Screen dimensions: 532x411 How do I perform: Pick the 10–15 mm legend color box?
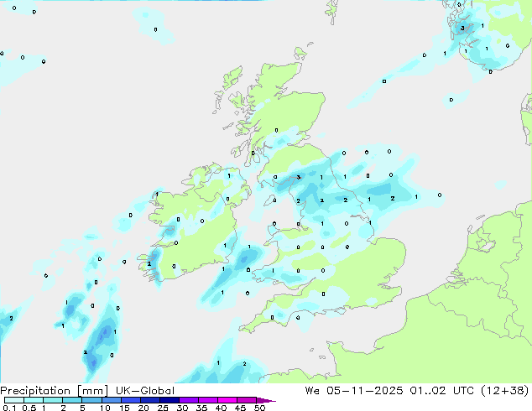click(112, 400)
